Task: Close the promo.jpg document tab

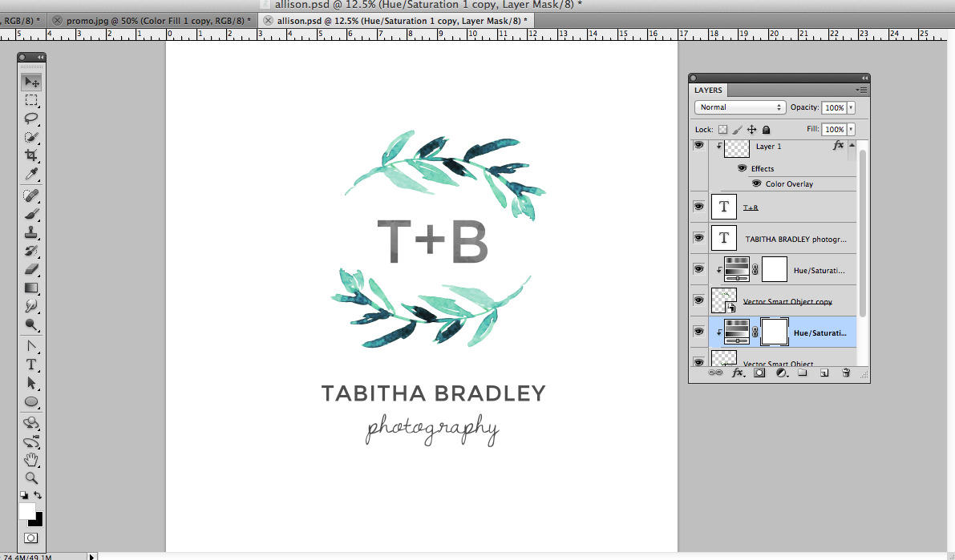Action: click(57, 21)
